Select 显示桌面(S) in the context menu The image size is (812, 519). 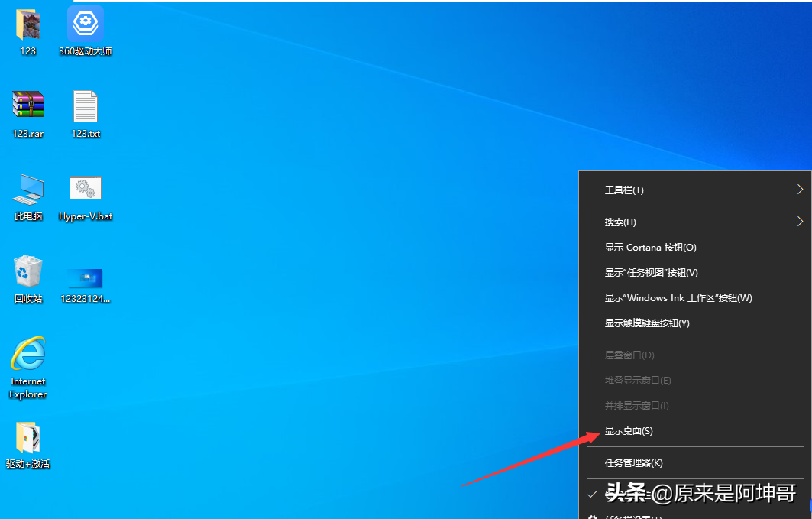[629, 430]
